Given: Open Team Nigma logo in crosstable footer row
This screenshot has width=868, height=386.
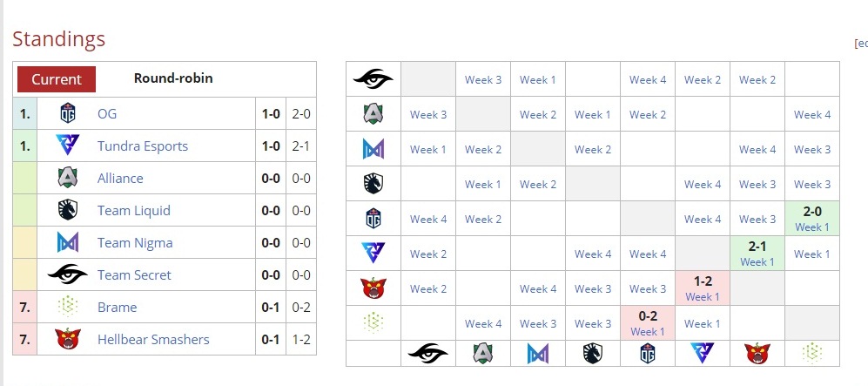Looking at the screenshot, I should (x=537, y=353).
